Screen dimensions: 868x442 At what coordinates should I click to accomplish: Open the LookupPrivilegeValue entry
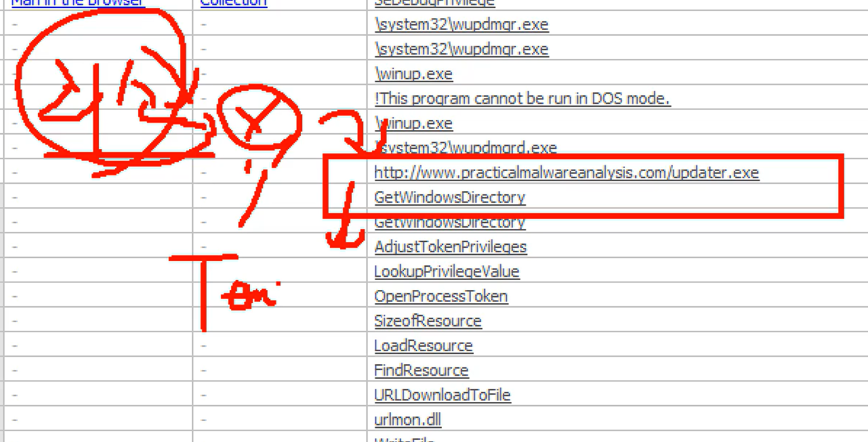click(447, 271)
